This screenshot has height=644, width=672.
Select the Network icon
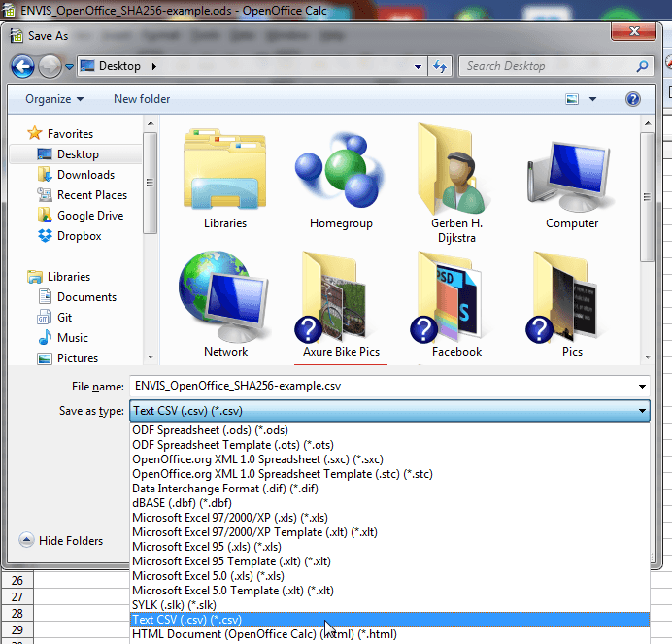[225, 304]
